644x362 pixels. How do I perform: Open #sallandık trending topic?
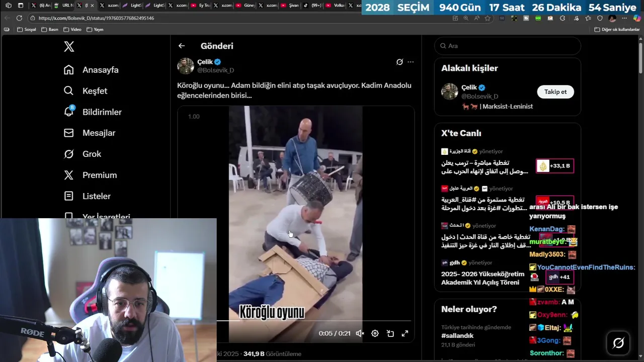point(457,335)
